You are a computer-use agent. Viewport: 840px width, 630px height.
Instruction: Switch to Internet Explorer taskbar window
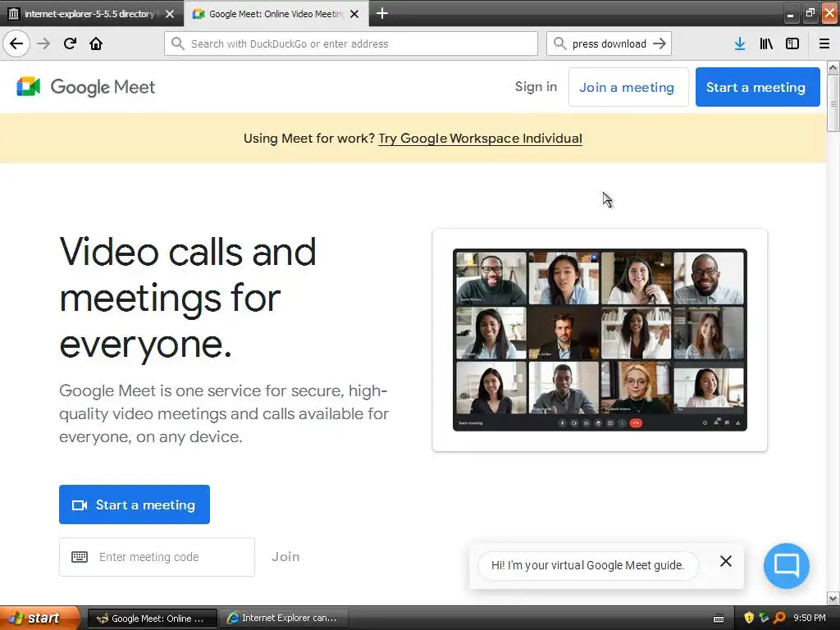pos(284,619)
